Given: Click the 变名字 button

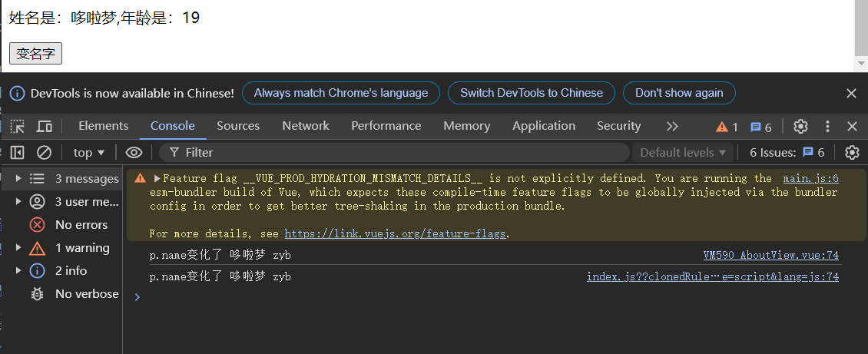Looking at the screenshot, I should [35, 54].
